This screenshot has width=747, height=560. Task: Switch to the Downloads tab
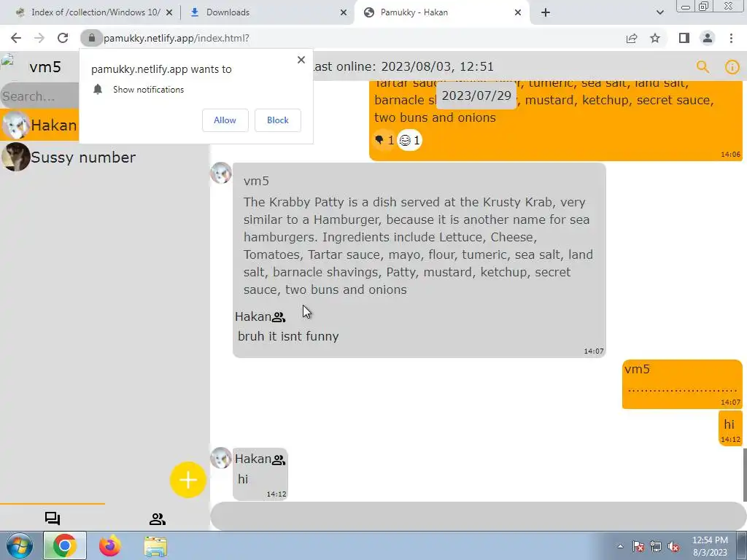click(x=228, y=12)
